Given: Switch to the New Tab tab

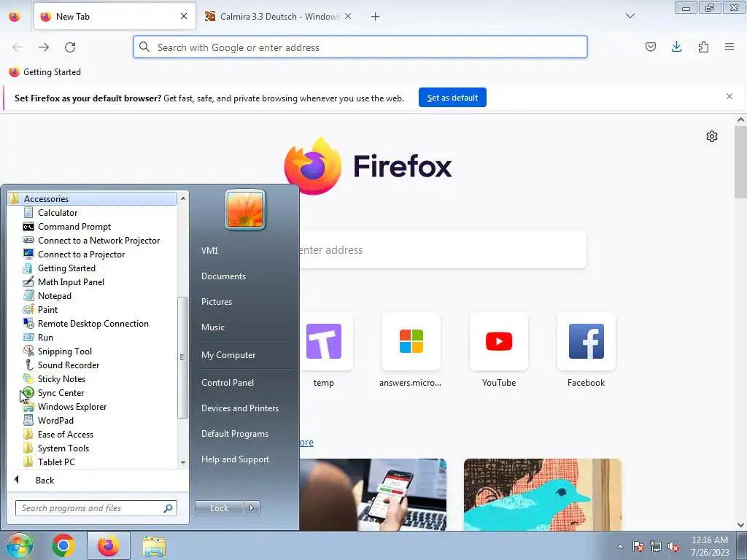Looking at the screenshot, I should click(115, 16).
